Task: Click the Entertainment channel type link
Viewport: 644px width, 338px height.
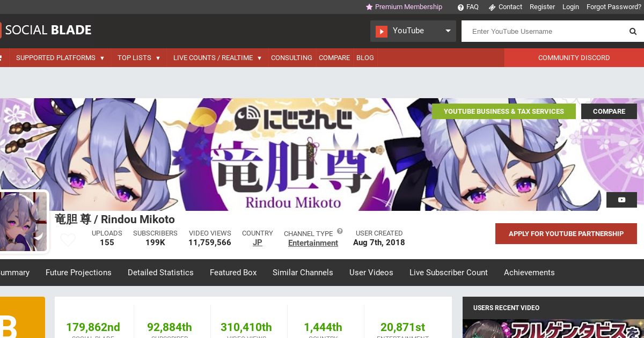Action: point(313,243)
